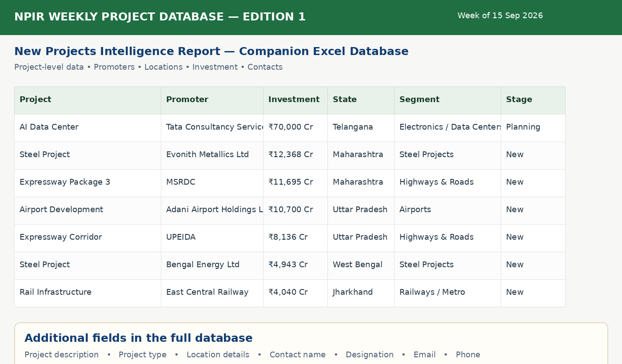Click the Additional fields in the full database heading
The image size is (622, 364).
(x=139, y=338)
